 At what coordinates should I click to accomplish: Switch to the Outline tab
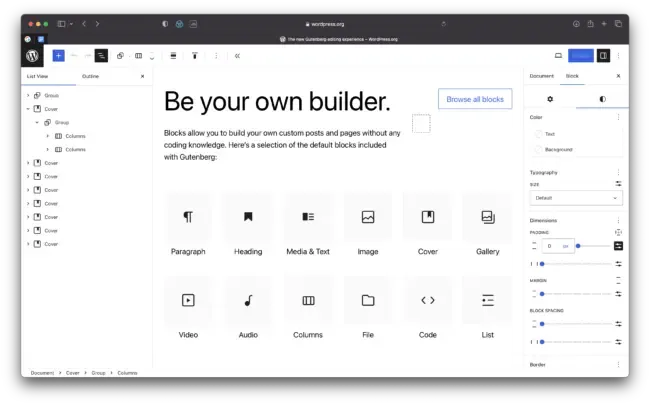[90, 76]
